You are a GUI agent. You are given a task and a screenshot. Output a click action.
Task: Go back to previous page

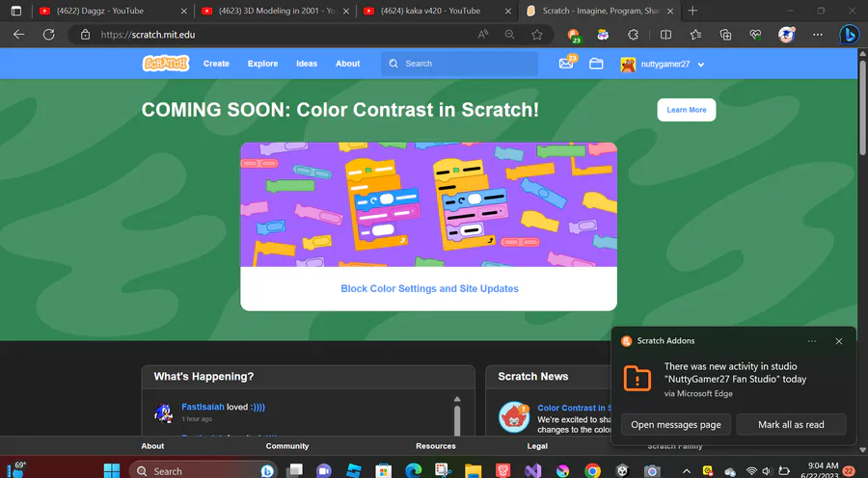(19, 35)
